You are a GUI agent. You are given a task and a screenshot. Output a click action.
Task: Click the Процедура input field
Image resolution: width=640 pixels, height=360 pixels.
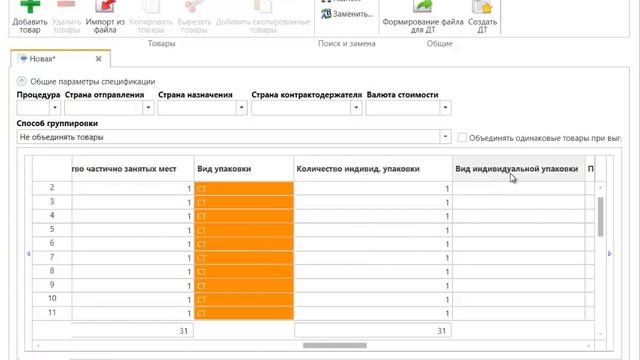[33, 108]
